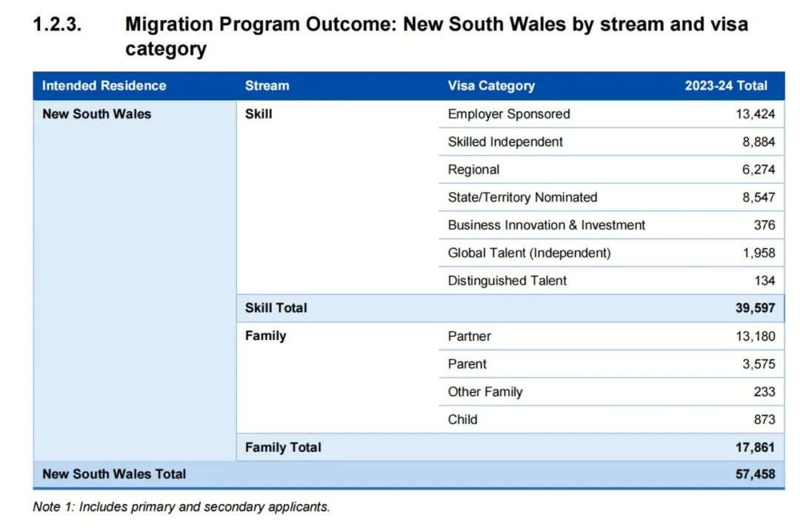800x532 pixels.
Task: Select the value 376
Action: point(764,225)
